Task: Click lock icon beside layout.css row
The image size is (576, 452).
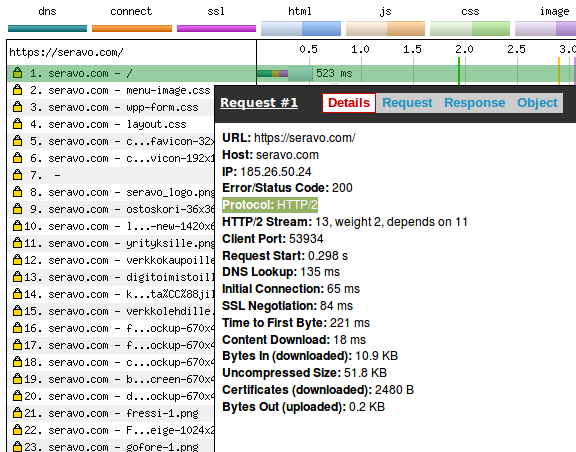Action: (x=17, y=123)
